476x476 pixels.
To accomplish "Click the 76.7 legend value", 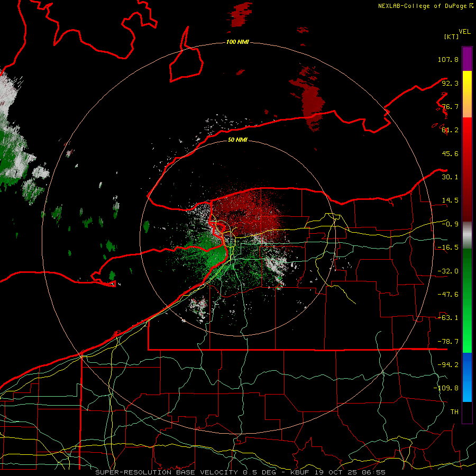I will pos(450,106).
